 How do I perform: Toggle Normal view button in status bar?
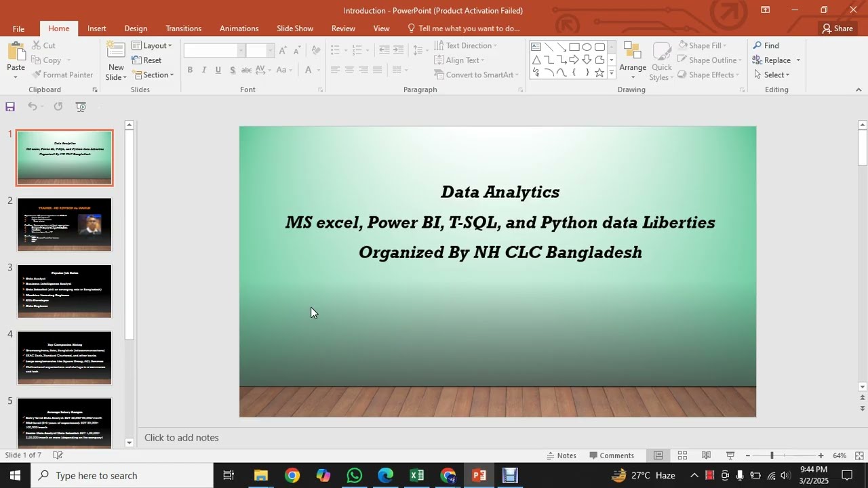658,455
